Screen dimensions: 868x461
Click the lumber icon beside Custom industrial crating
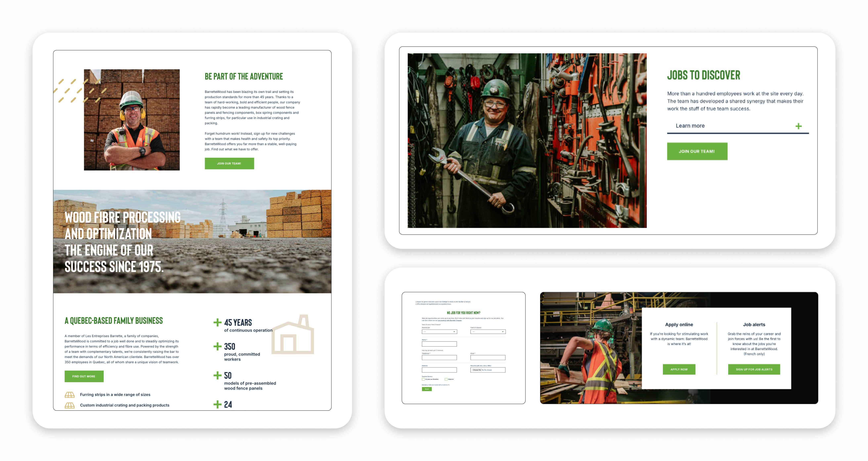[70, 405]
